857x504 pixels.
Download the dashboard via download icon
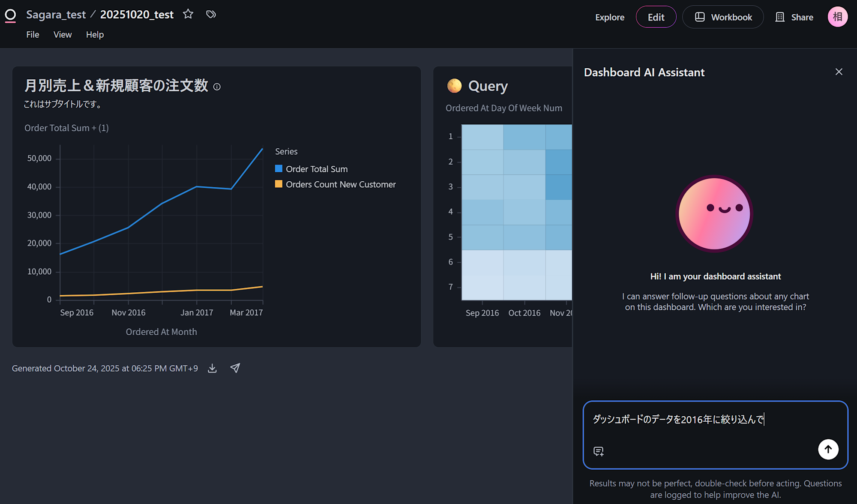point(212,368)
